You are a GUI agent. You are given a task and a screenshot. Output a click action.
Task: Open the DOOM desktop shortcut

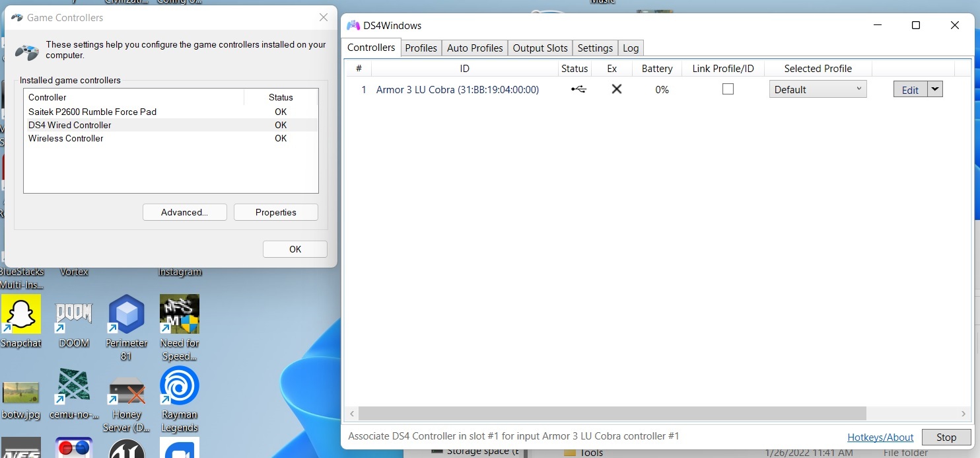[74, 315]
